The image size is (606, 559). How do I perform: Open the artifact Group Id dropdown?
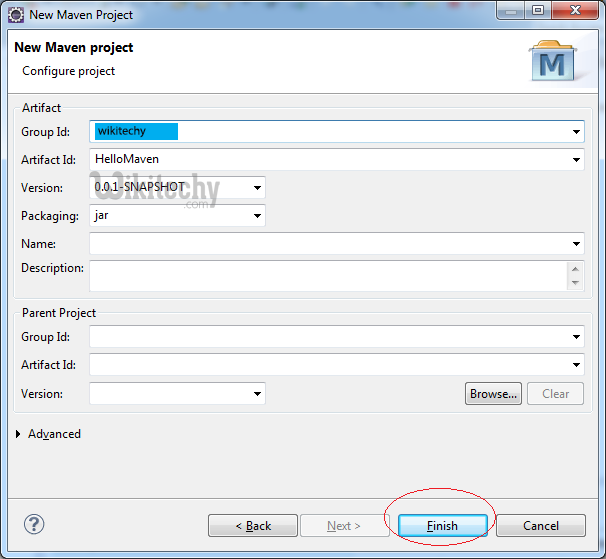[577, 131]
